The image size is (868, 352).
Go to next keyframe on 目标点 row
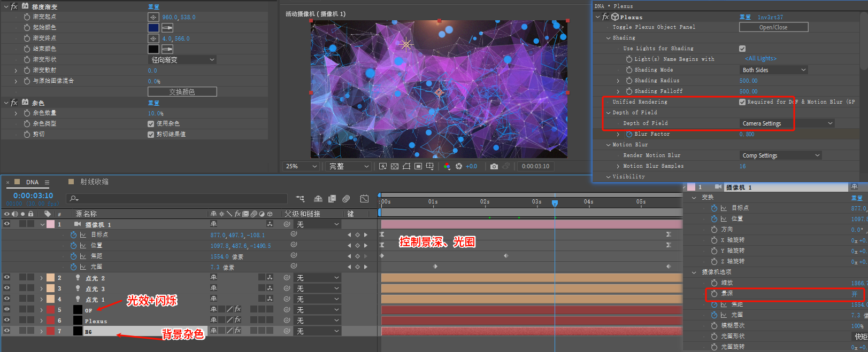366,234
